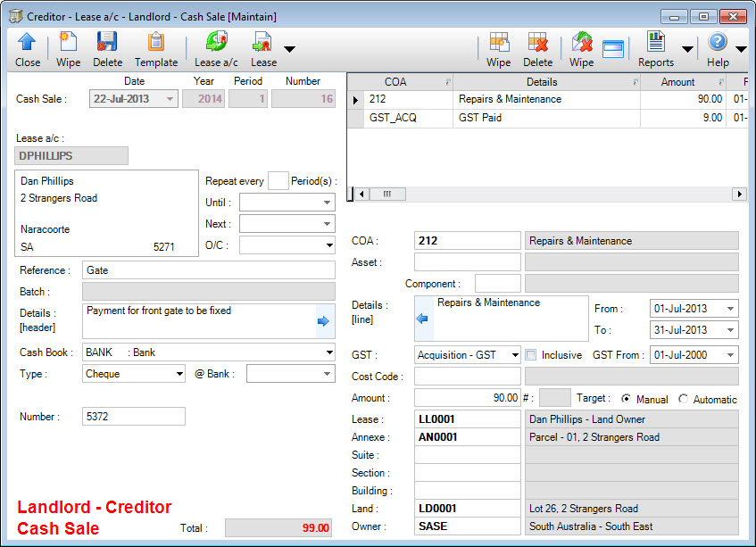Open the Next date dropdown

(327, 224)
